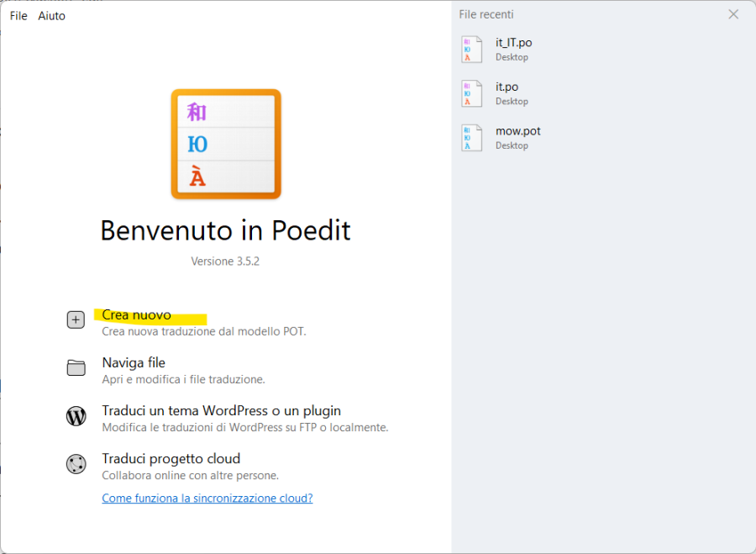Close the File recenti panel

pos(733,14)
